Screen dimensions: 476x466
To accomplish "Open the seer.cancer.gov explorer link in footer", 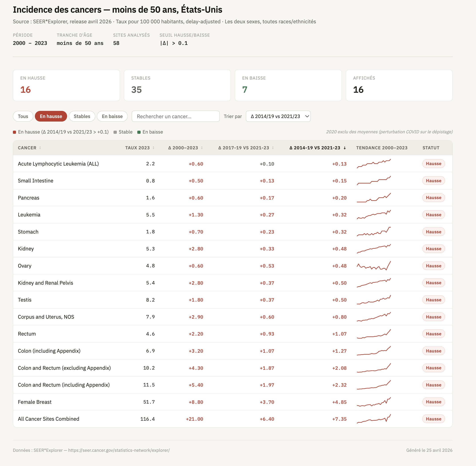I will (119, 450).
